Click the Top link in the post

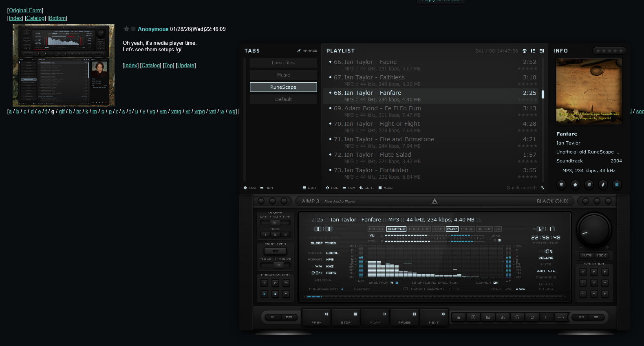(168, 65)
